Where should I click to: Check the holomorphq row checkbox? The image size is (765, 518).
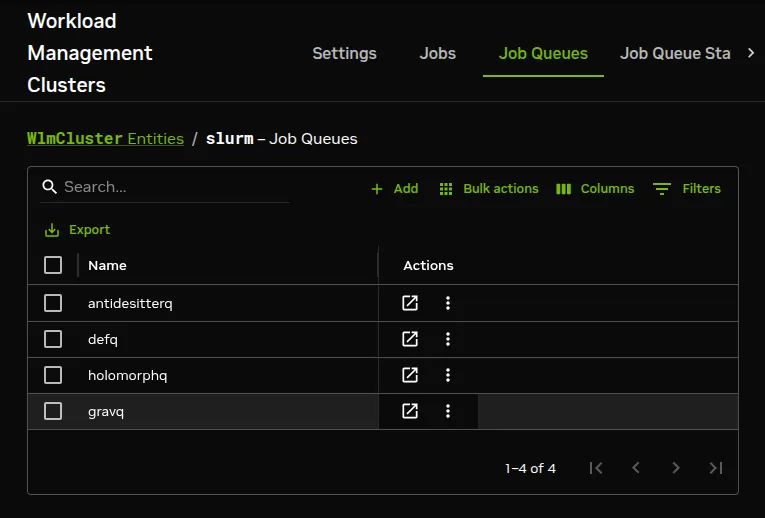pyautogui.click(x=53, y=375)
